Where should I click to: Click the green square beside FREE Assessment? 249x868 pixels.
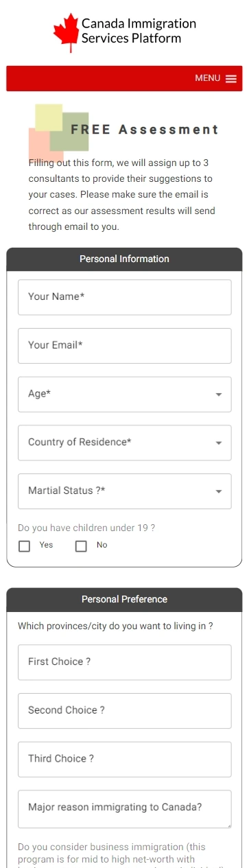coord(69,132)
